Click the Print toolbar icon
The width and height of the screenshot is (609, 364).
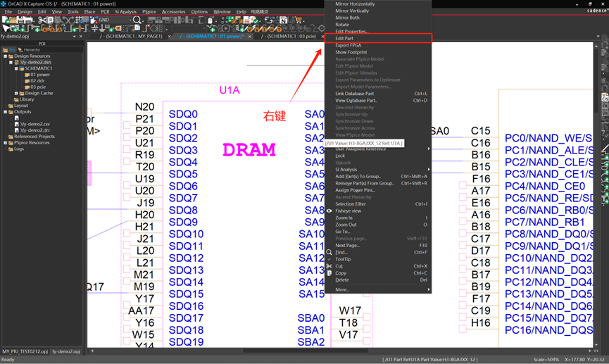[28, 20]
